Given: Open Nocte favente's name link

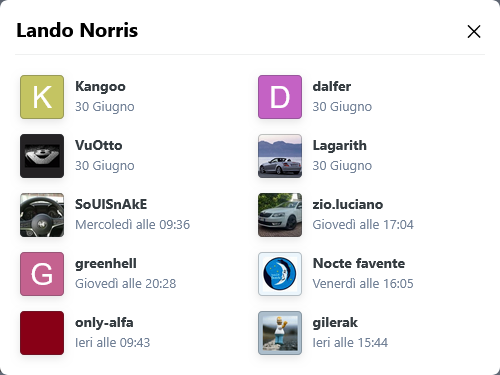Looking at the screenshot, I should (x=359, y=263).
